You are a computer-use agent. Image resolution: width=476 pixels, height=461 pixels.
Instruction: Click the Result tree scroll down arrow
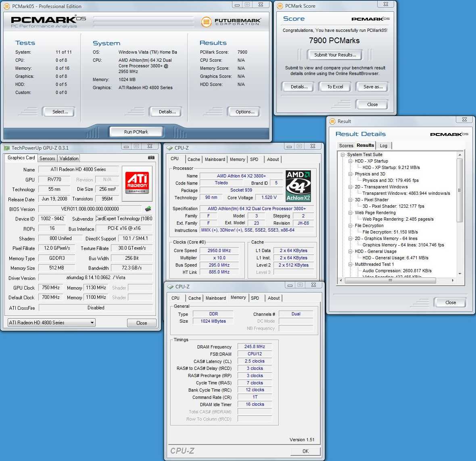point(459,273)
